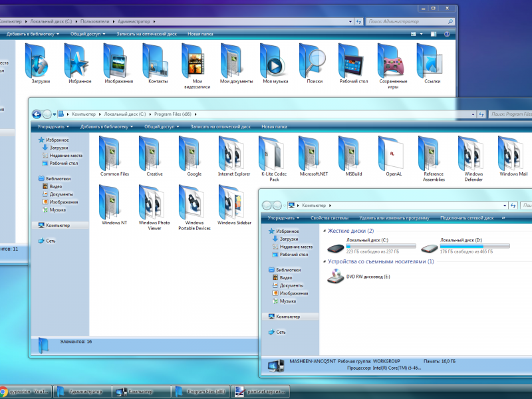Open the Изображения folder icon
This screenshot has height=399, width=532.
coord(118,63)
